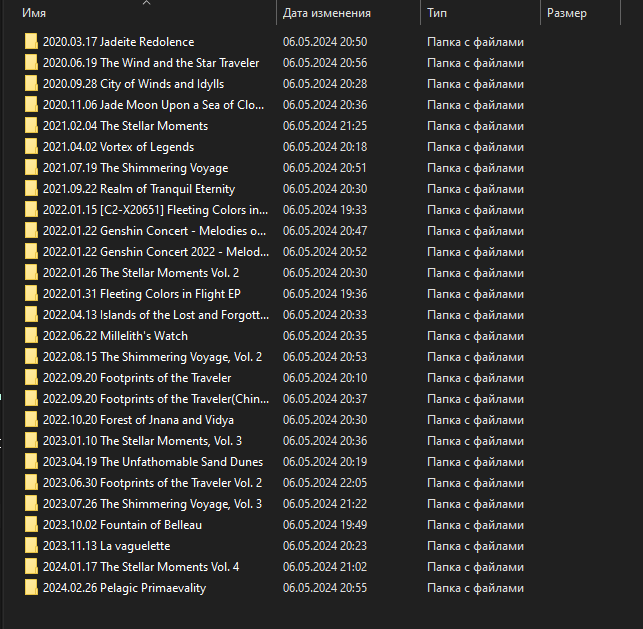Select folder icon for Fountain of Belleau
This screenshot has height=629, width=643.
click(31, 524)
